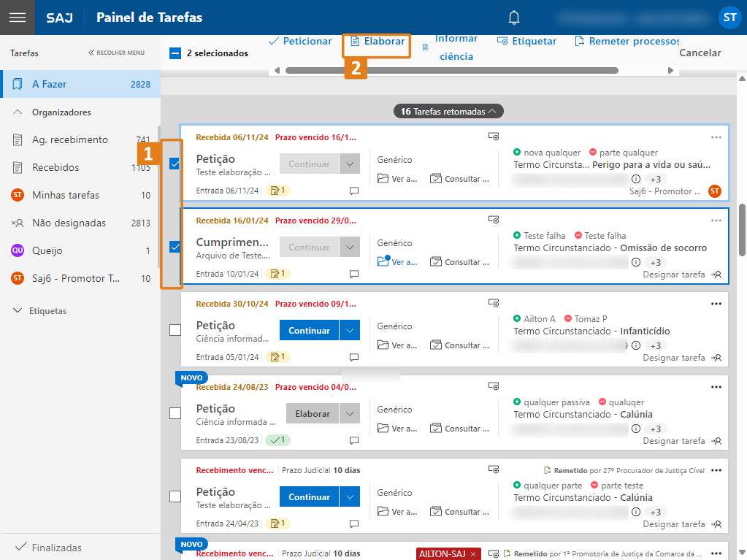
Task: Collapse the Organizadores section
Action: point(18,112)
